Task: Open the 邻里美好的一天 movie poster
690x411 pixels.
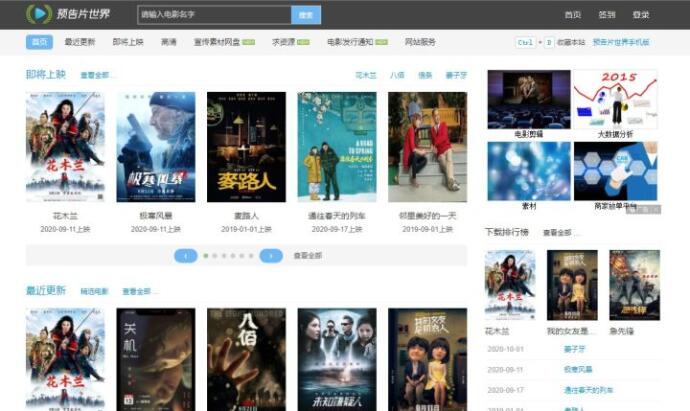Action: (428, 147)
